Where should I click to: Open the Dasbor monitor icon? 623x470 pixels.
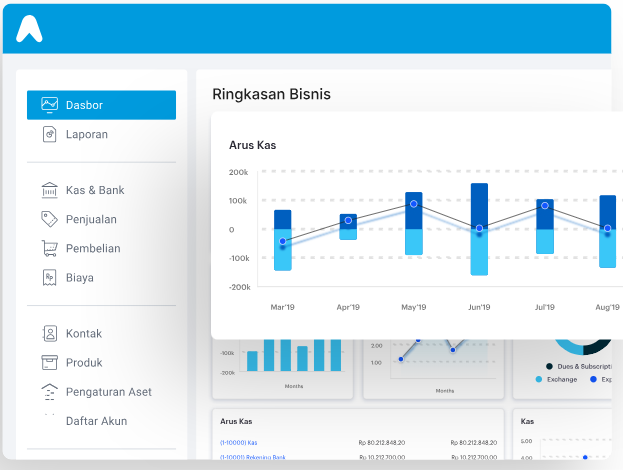click(x=50, y=105)
